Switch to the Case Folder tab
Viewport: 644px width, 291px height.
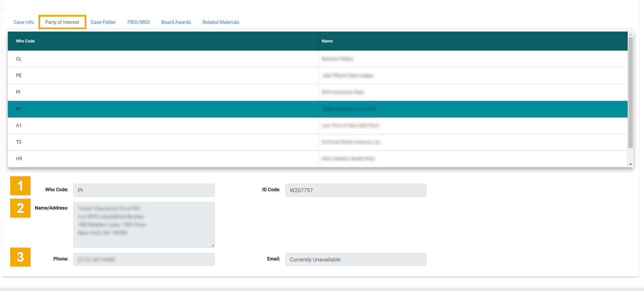pyautogui.click(x=103, y=22)
